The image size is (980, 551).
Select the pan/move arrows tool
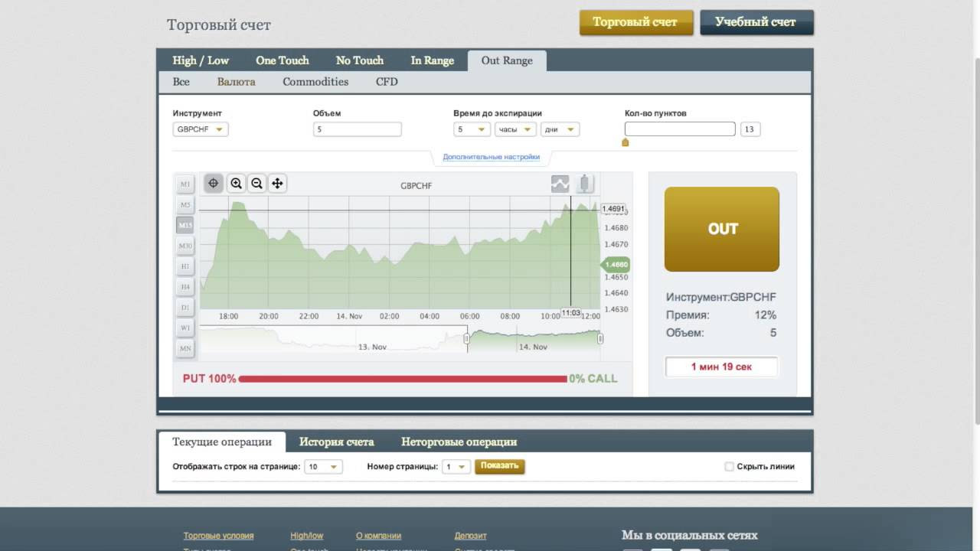pyautogui.click(x=277, y=183)
